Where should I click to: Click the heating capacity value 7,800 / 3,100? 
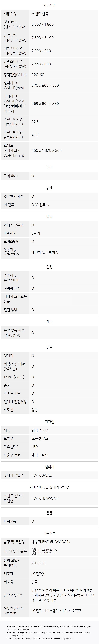[x=42, y=38]
